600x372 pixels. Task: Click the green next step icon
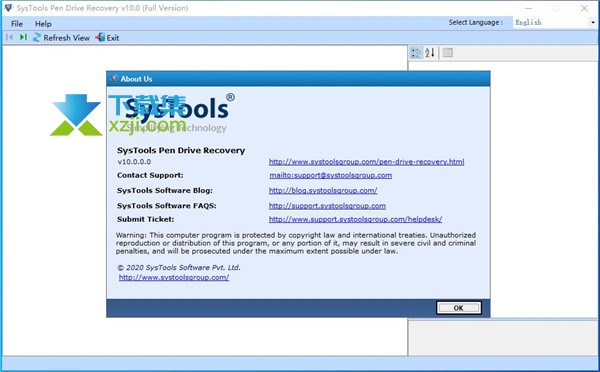23,37
